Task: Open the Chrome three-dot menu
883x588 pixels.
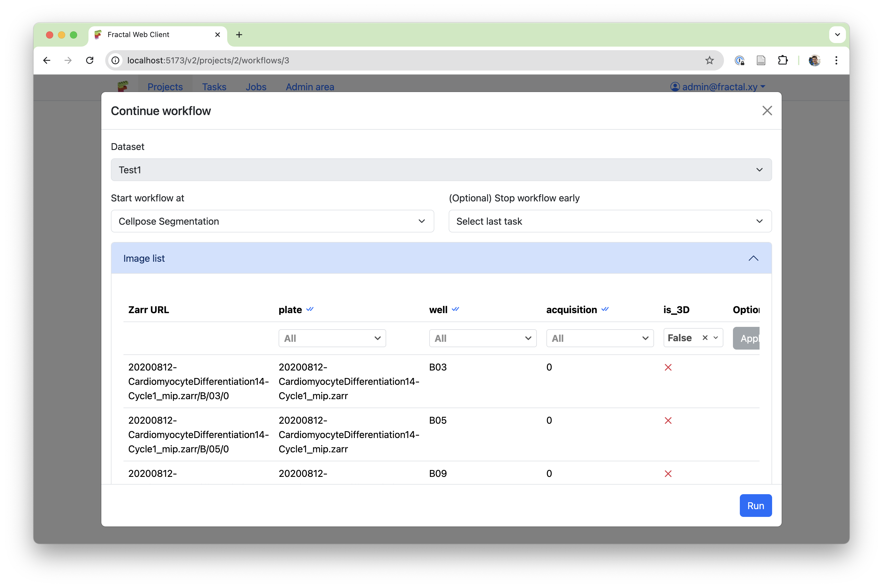Action: point(836,60)
